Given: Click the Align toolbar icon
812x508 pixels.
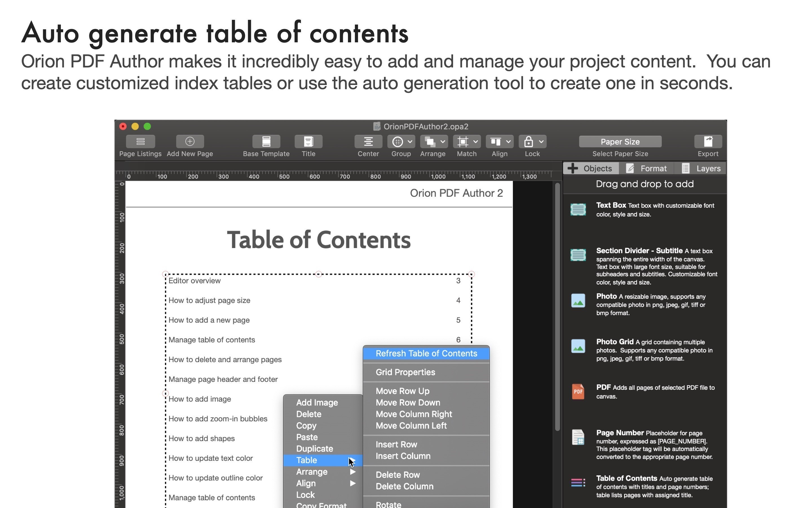Looking at the screenshot, I should 496,141.
